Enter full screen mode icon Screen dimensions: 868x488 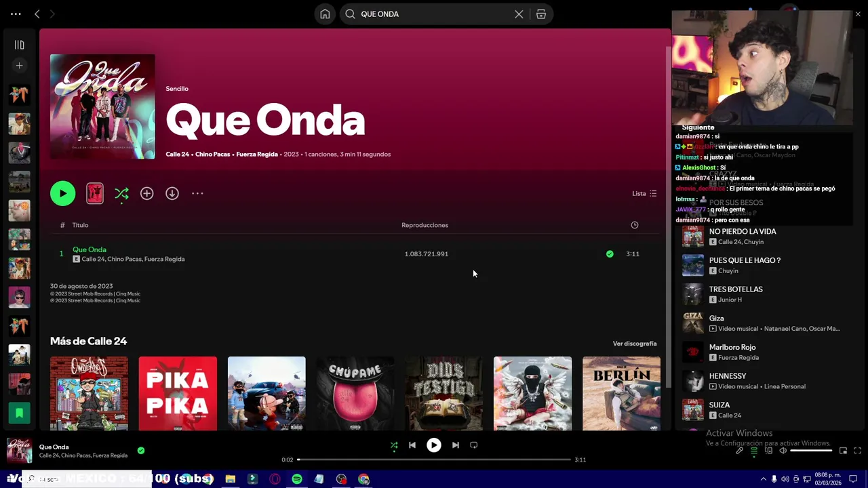click(858, 451)
